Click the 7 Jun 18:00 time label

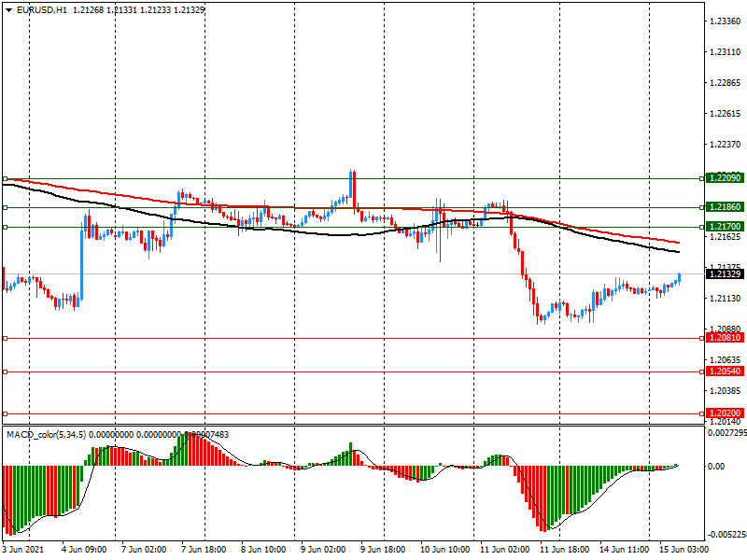[x=204, y=552]
